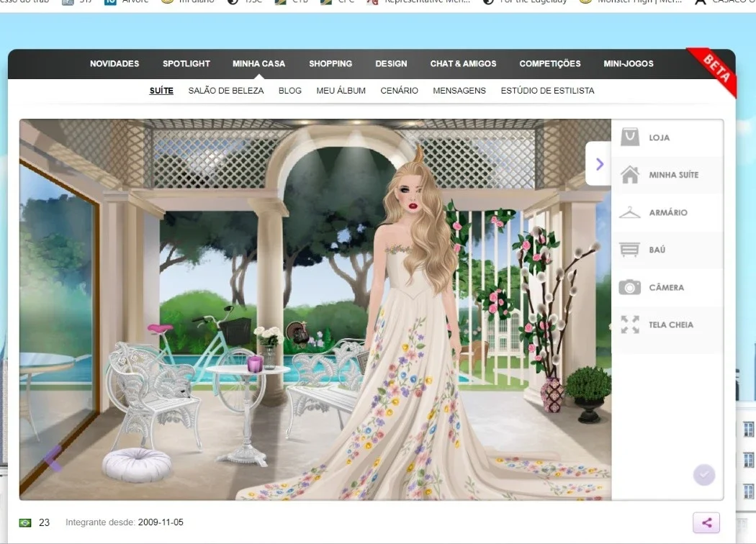Click the purple left arrow in room
756x544 pixels.
[53, 458]
